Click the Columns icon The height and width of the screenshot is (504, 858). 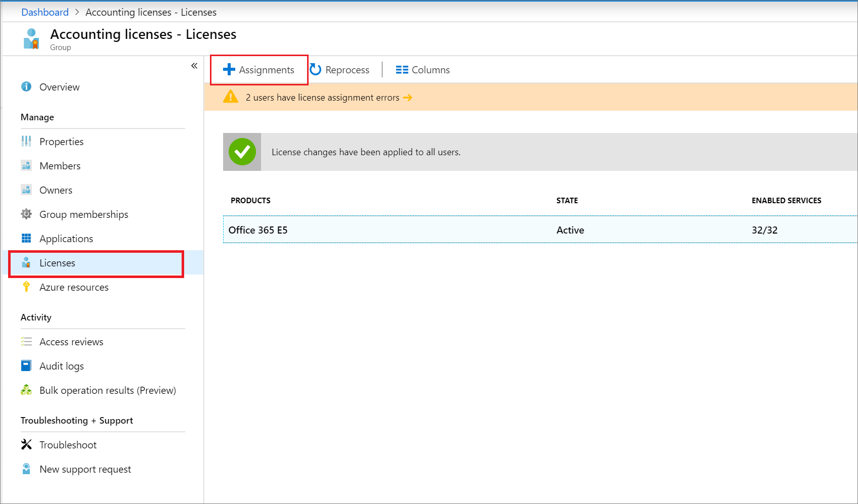click(x=402, y=70)
